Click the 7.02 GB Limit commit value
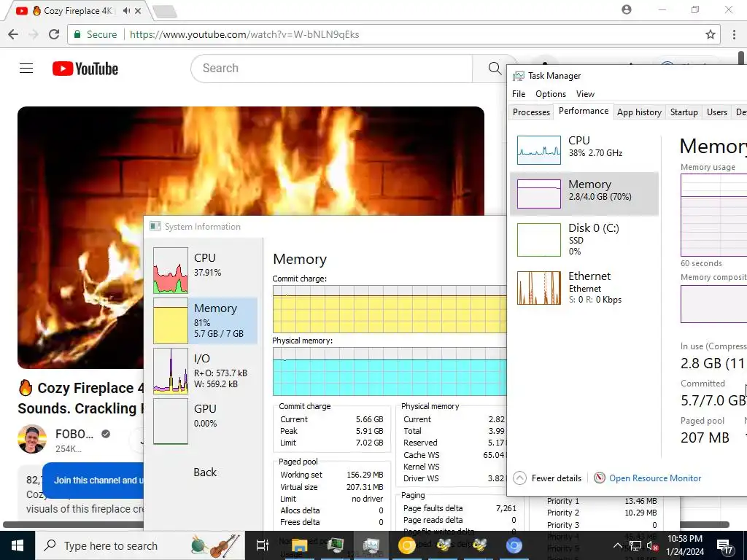The image size is (747, 560). (x=369, y=443)
